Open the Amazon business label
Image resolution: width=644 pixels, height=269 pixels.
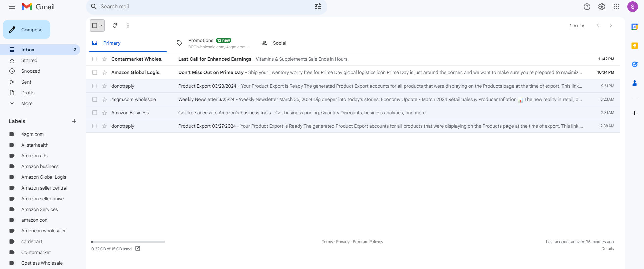40,166
